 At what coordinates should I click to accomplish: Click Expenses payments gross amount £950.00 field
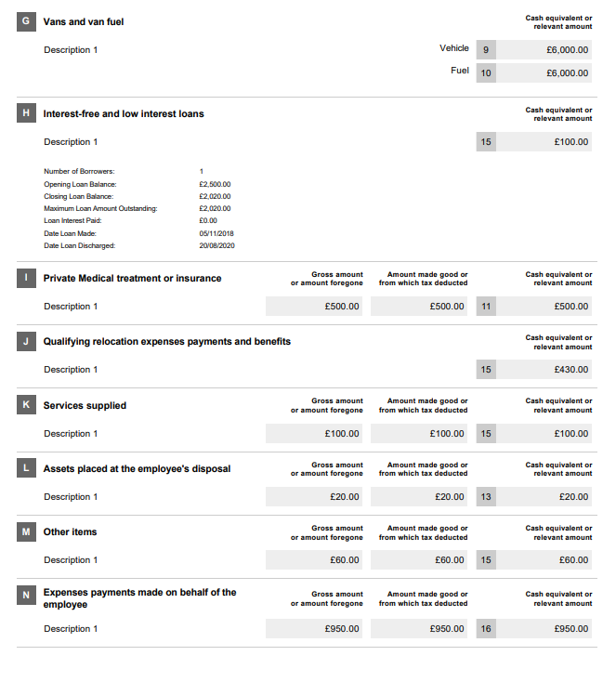click(x=314, y=628)
